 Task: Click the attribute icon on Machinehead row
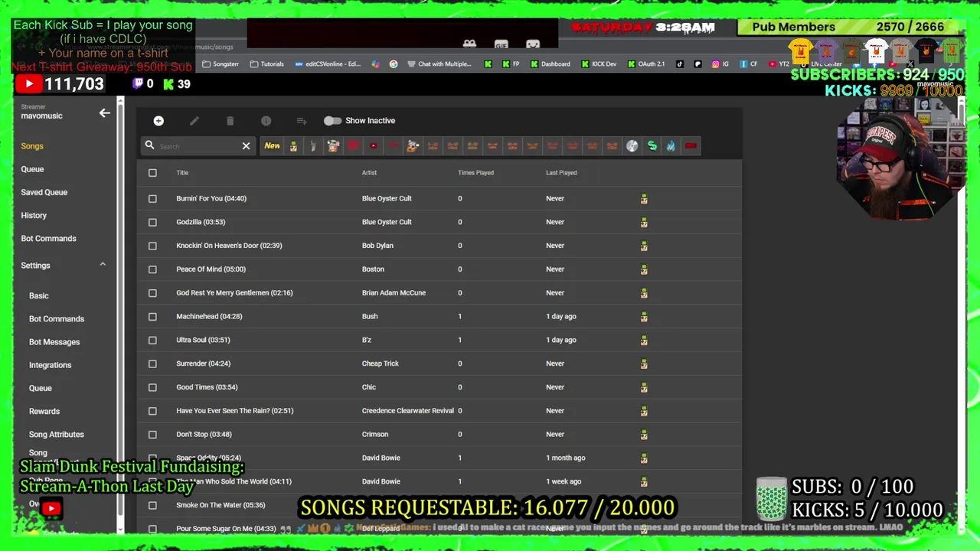(644, 317)
